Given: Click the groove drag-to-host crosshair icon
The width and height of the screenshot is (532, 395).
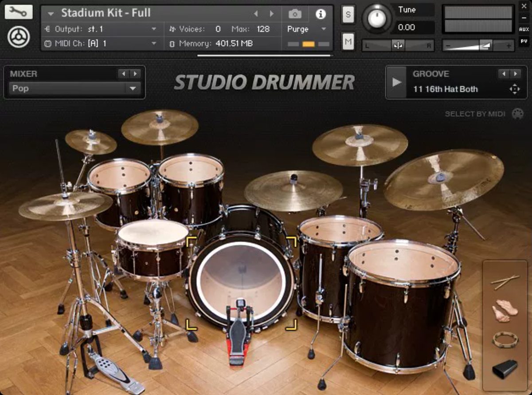Looking at the screenshot, I should click(x=514, y=89).
